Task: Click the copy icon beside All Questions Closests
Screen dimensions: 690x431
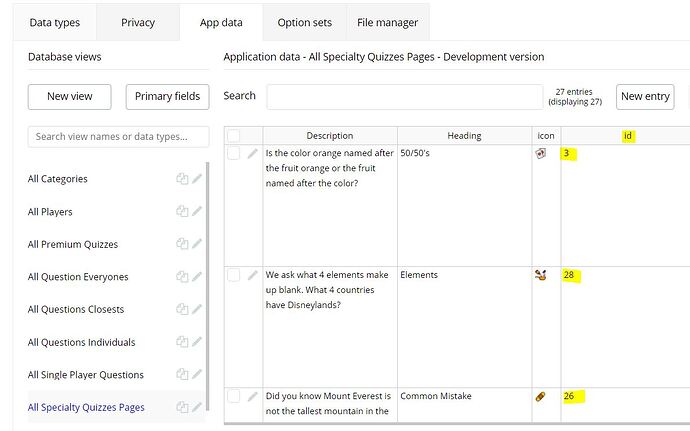Action: coord(182,309)
